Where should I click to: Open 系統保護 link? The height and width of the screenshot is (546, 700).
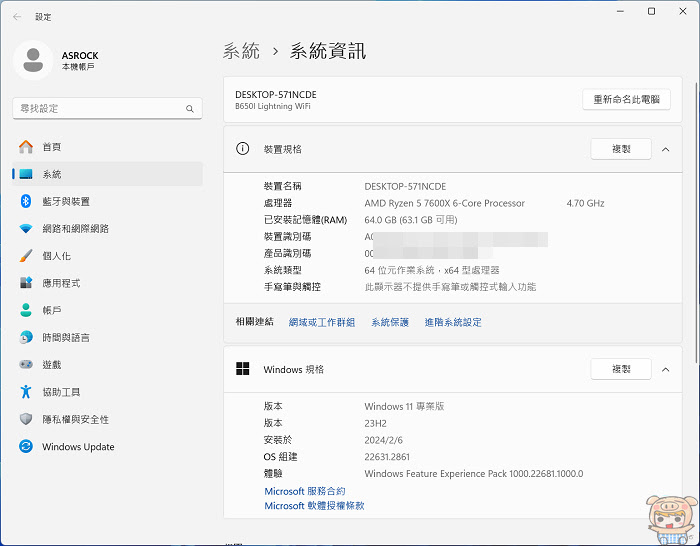tap(390, 322)
